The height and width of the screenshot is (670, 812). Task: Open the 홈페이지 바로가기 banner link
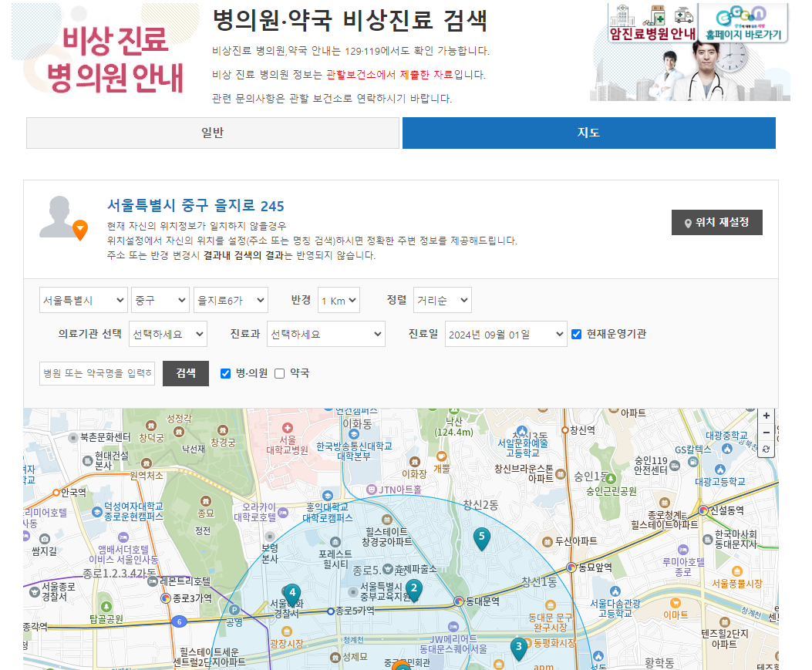pos(743,23)
